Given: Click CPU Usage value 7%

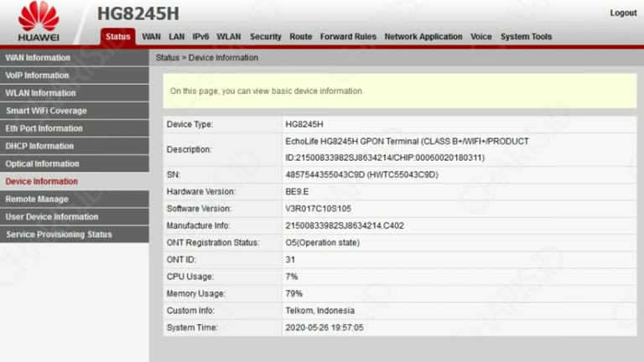Looking at the screenshot, I should [292, 277].
